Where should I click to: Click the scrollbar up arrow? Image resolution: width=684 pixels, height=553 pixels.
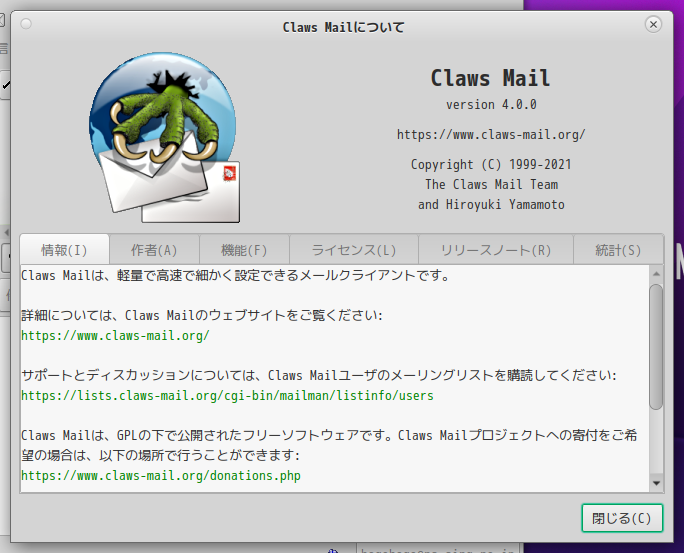coord(656,274)
